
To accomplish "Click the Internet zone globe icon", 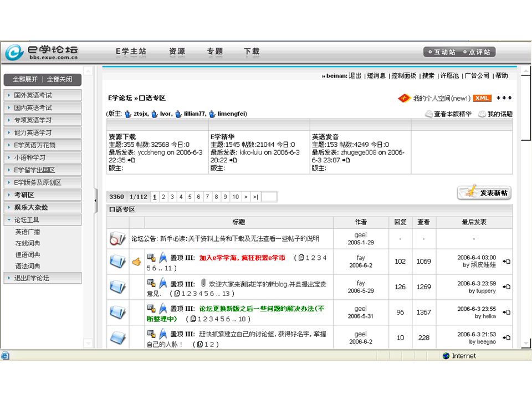I will 446,356.
